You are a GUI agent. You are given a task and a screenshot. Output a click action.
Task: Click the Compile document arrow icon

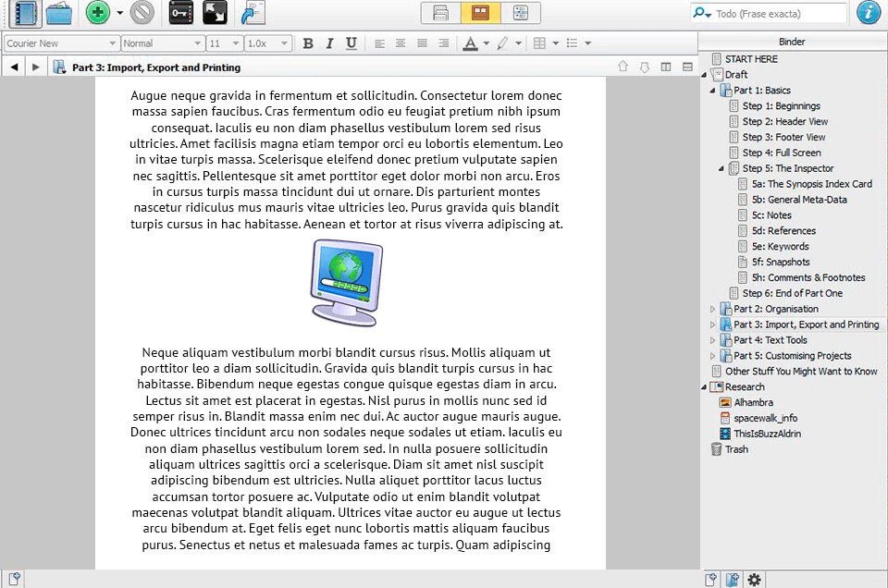click(x=253, y=13)
